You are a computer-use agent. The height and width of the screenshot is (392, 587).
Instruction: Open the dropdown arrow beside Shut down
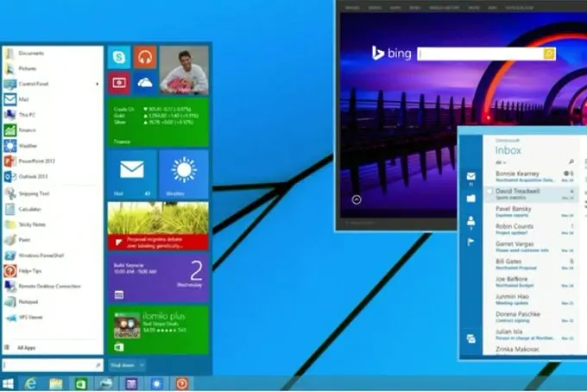(x=142, y=365)
